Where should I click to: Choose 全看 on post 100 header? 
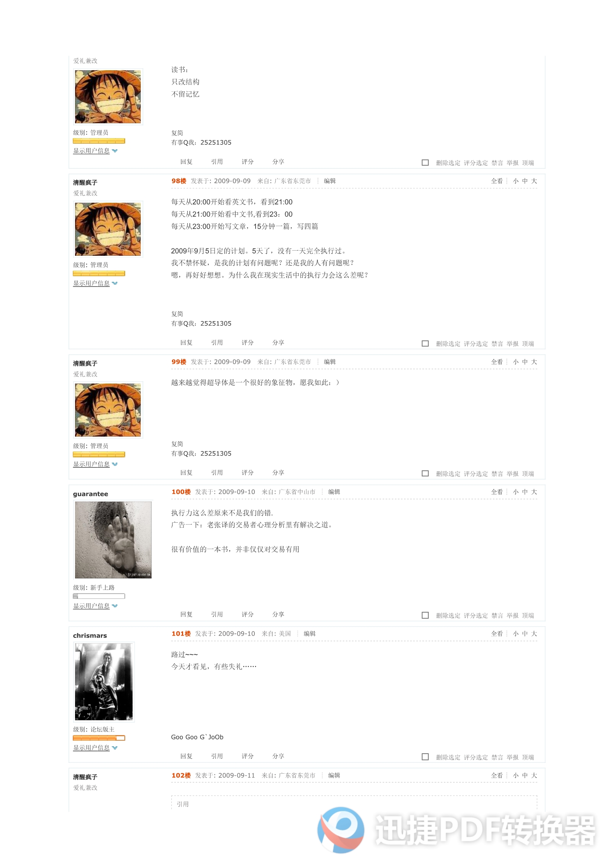(497, 492)
